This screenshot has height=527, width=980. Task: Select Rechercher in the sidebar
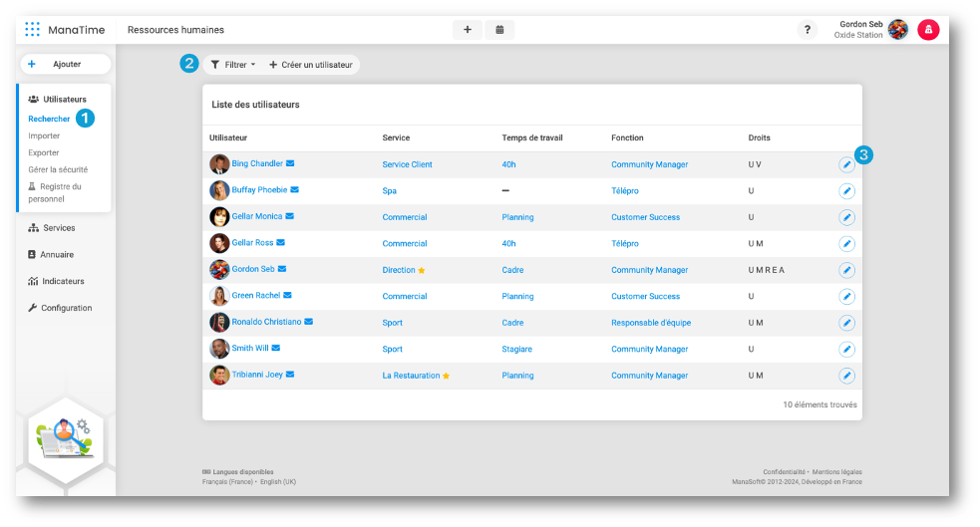click(49, 119)
